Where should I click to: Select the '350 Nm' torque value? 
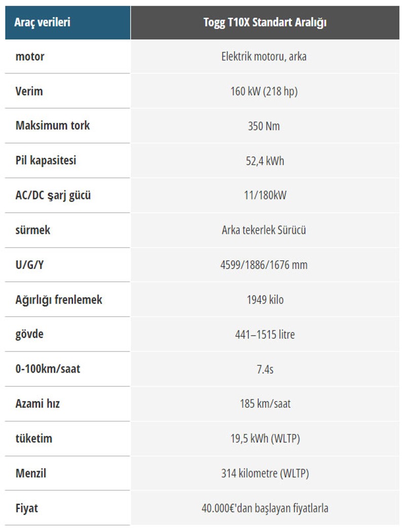click(x=264, y=126)
